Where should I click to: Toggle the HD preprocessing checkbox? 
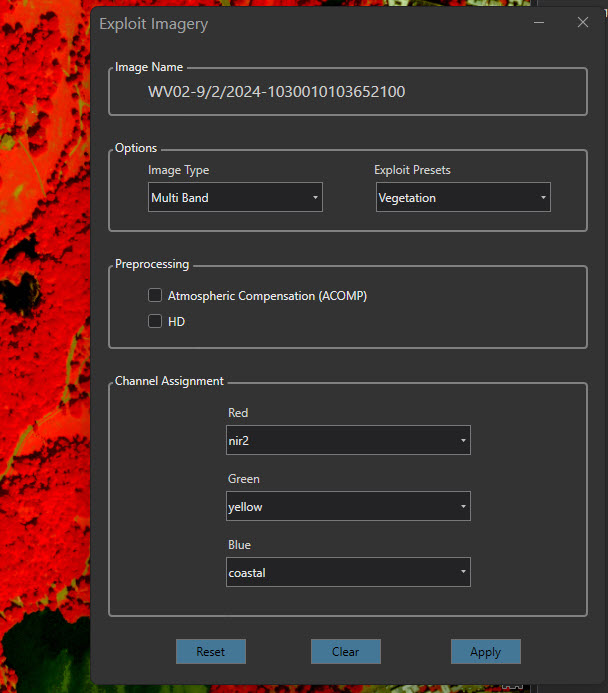click(x=155, y=321)
